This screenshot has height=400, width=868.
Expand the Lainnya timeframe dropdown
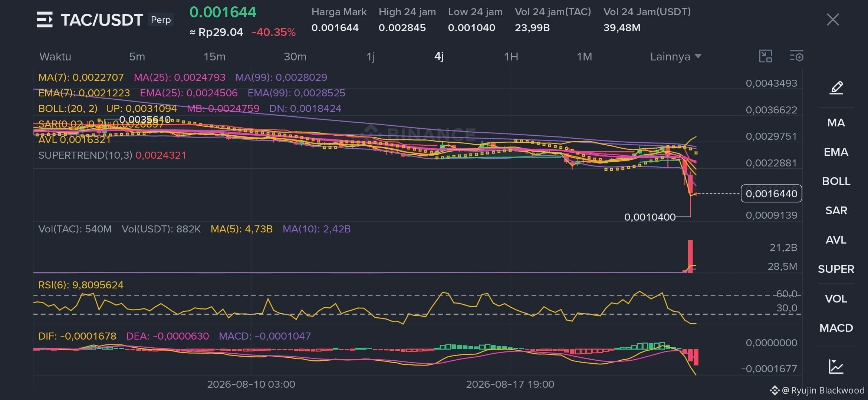tap(675, 57)
